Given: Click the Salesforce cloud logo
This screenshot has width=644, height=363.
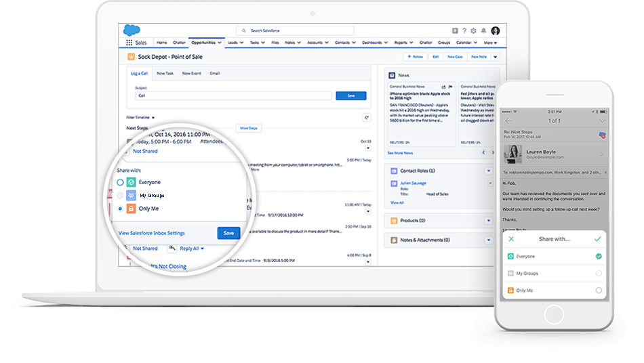Looking at the screenshot, I should click(x=132, y=30).
